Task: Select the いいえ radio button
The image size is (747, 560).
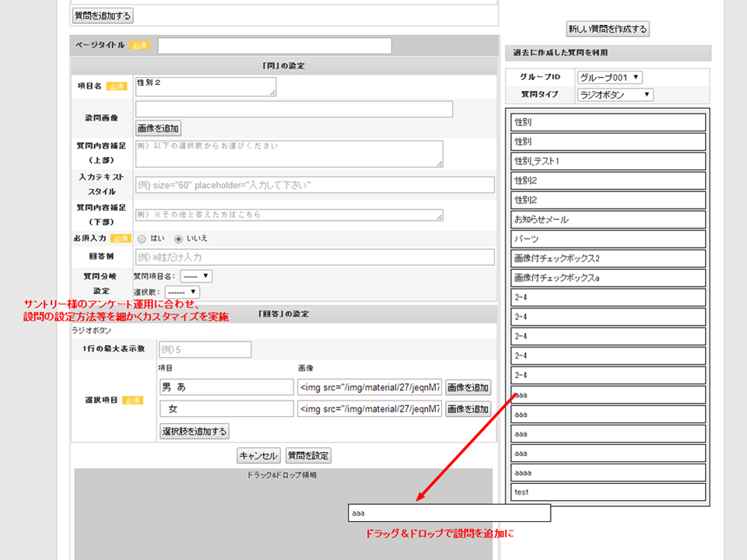Action: tap(179, 238)
